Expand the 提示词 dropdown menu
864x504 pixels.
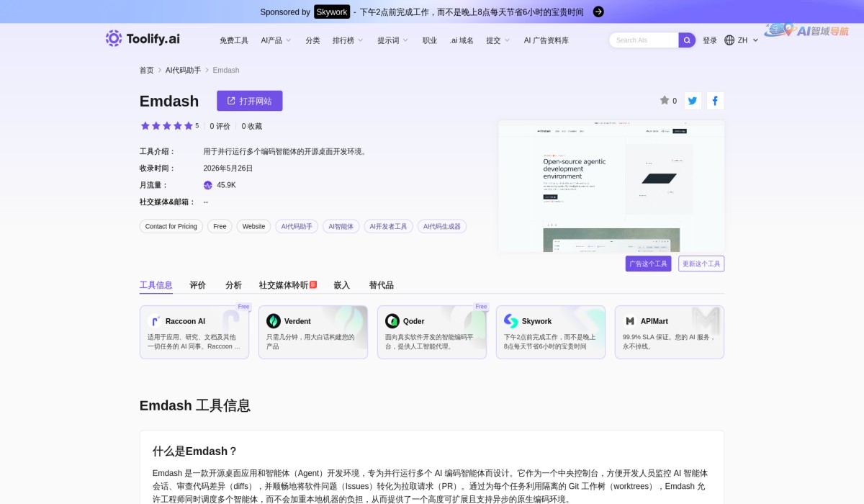[393, 40]
